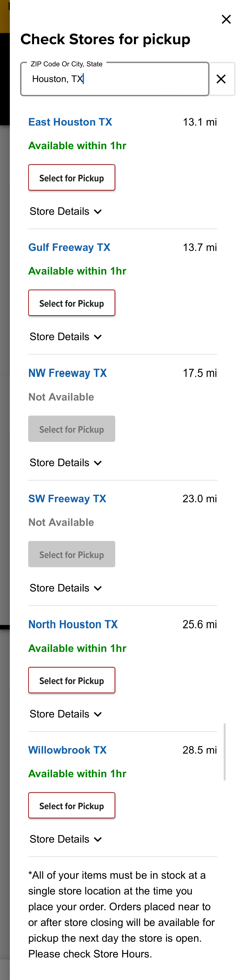Open the North Houston TX store link

click(x=73, y=624)
